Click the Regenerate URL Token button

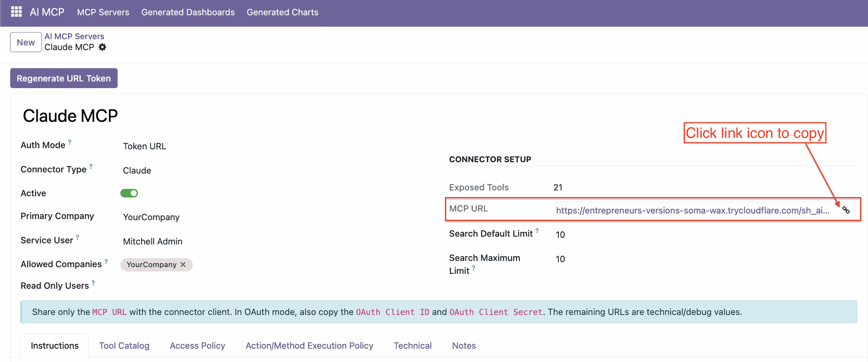[64, 78]
